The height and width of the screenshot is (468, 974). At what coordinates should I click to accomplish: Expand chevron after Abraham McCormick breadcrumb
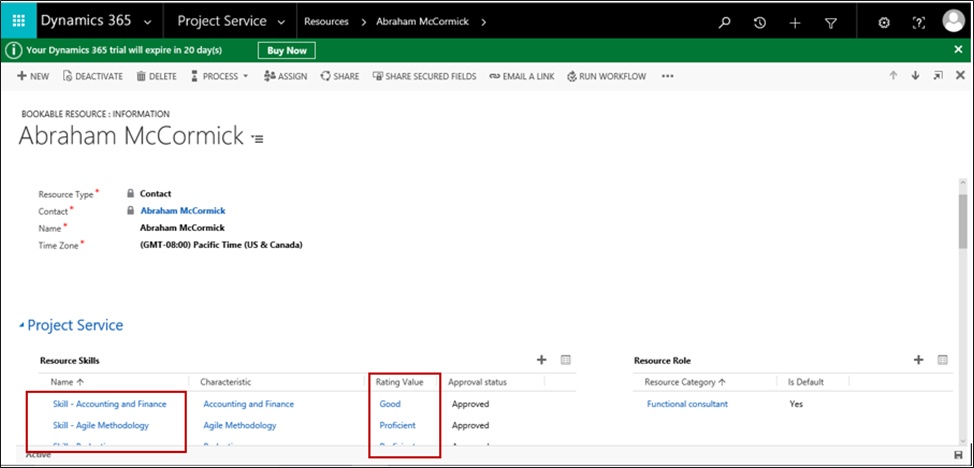click(483, 22)
